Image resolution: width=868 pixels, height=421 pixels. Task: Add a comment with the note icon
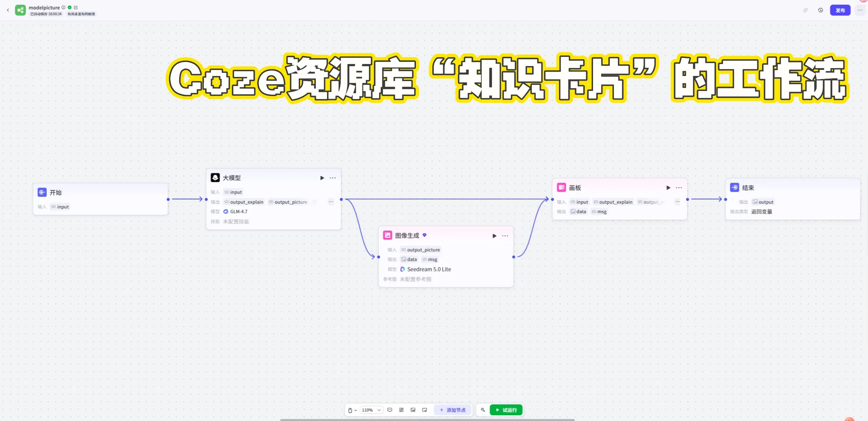coord(390,410)
